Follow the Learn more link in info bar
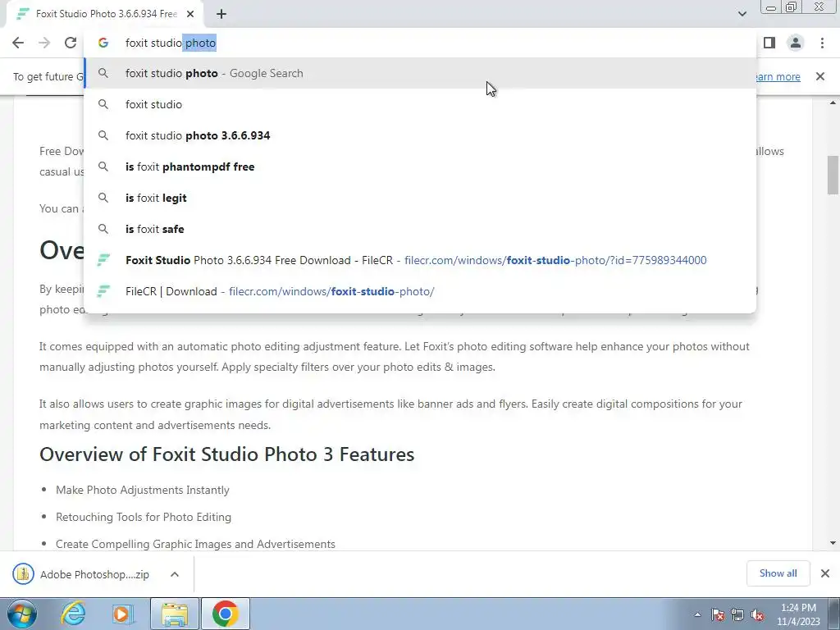This screenshot has height=630, width=840. (778, 76)
